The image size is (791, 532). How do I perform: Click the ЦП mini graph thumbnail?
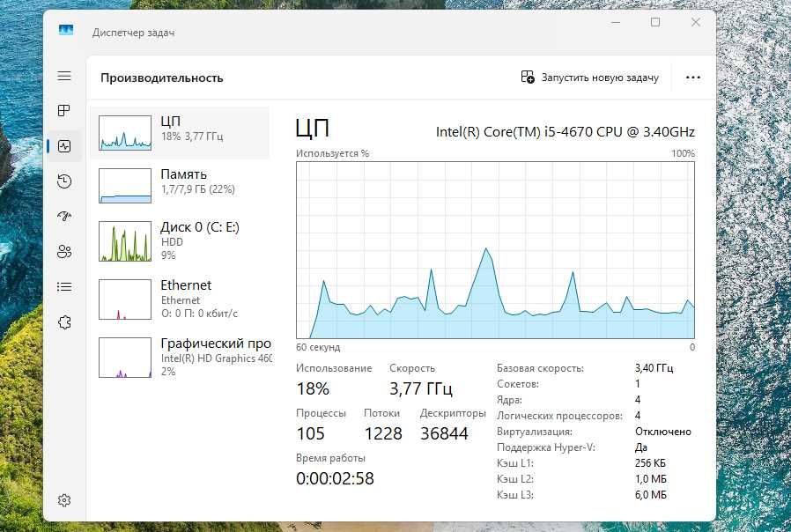(x=125, y=133)
